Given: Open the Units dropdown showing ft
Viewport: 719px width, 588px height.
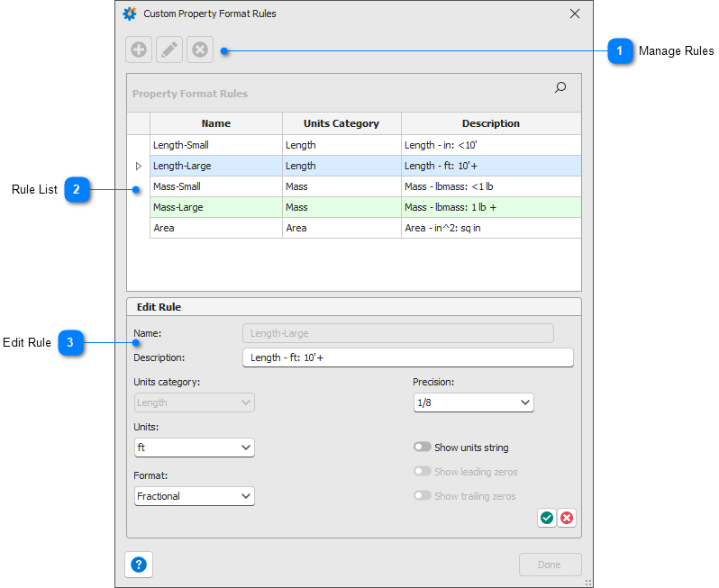Looking at the screenshot, I should [x=195, y=448].
